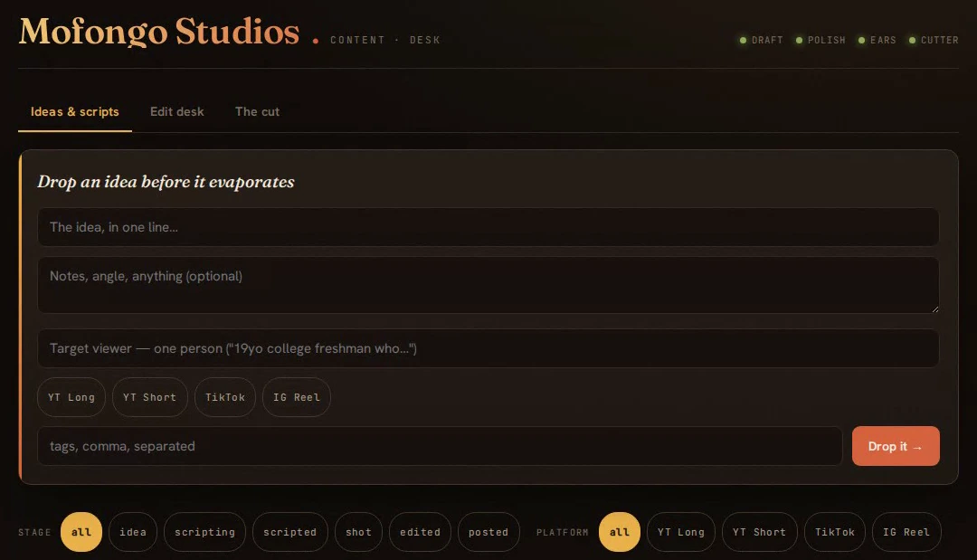The height and width of the screenshot is (560, 977).
Task: Click the Target viewer input field
Action: pyautogui.click(x=488, y=348)
